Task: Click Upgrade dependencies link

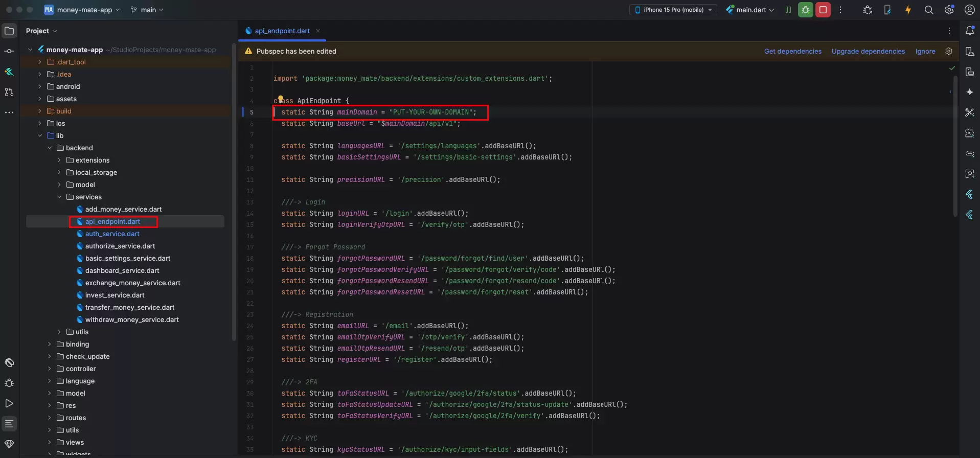Action: pyautogui.click(x=868, y=51)
